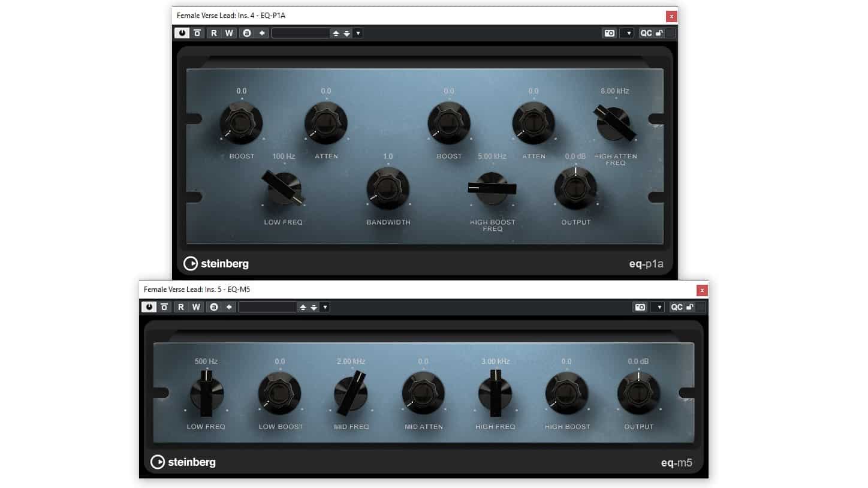Toggle bypass in the EQ-M5 toolbar
This screenshot has height=488, width=868.
pos(164,307)
